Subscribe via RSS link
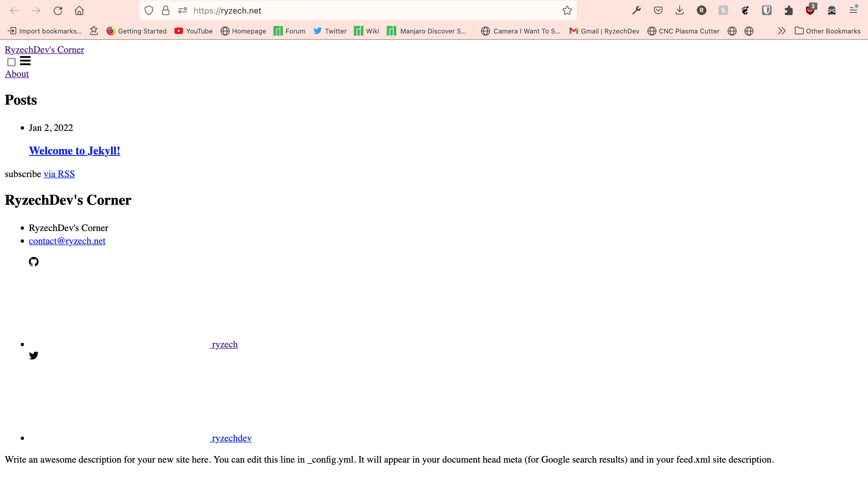The height and width of the screenshot is (500, 868). [59, 174]
